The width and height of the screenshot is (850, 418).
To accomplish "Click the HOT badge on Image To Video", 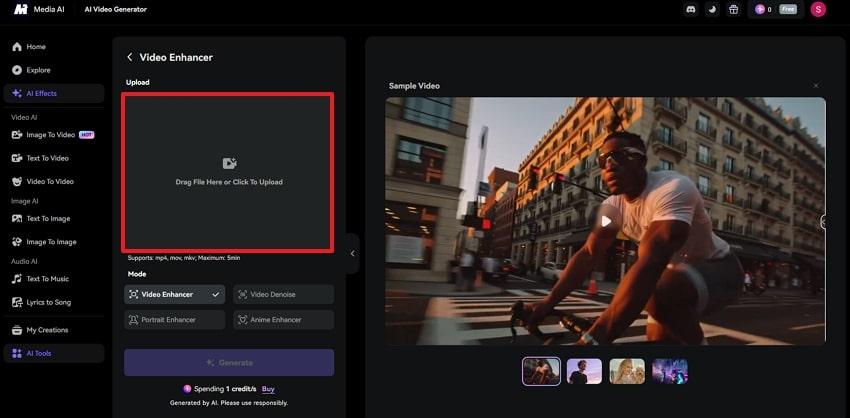I will coord(87,134).
